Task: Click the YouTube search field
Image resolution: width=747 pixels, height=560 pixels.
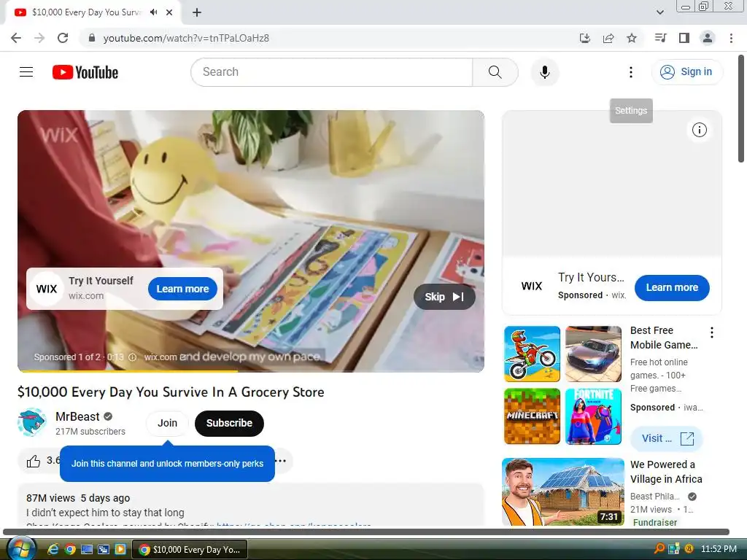Action: click(332, 72)
